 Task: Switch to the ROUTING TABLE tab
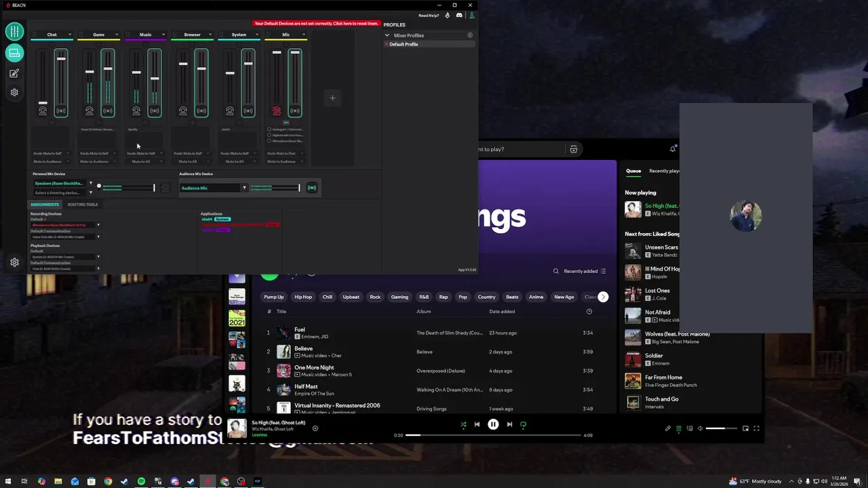(x=83, y=204)
